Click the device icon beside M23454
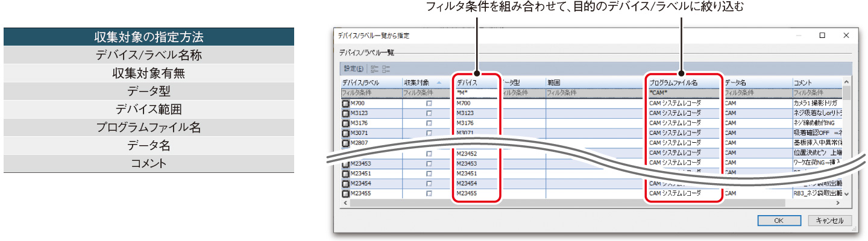Viewport: 868px width, 241px height. click(346, 183)
